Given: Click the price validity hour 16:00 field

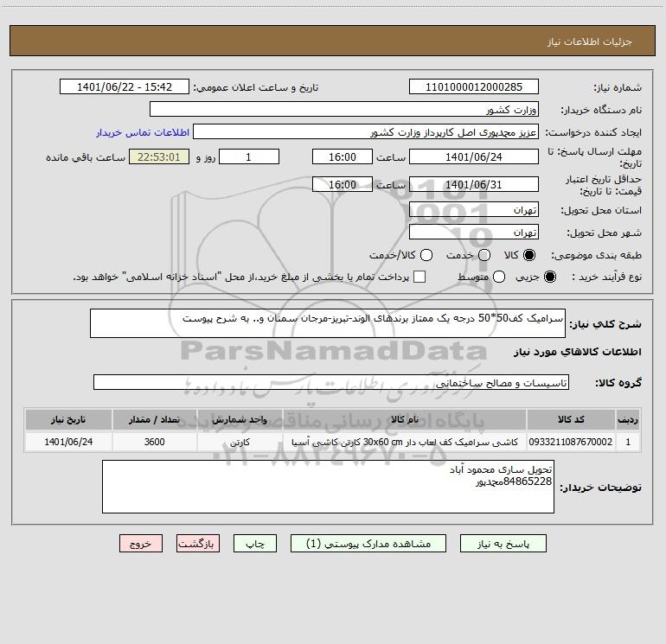Looking at the screenshot, I should [x=343, y=184].
